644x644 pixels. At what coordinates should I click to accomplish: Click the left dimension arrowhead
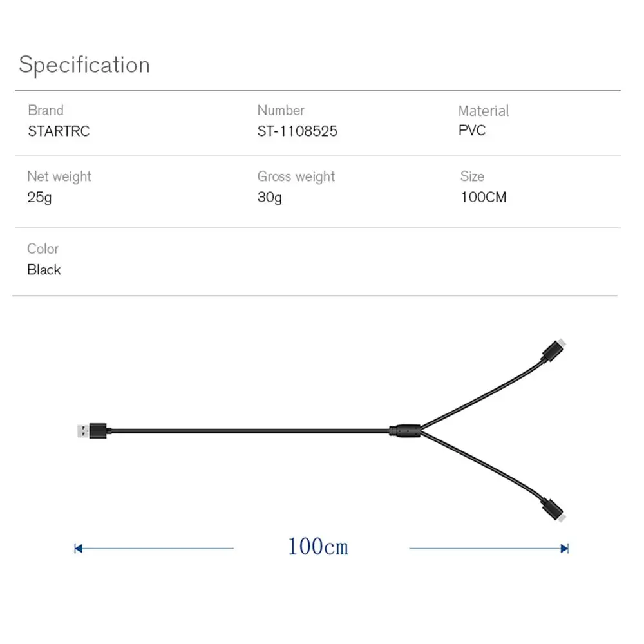(79, 549)
